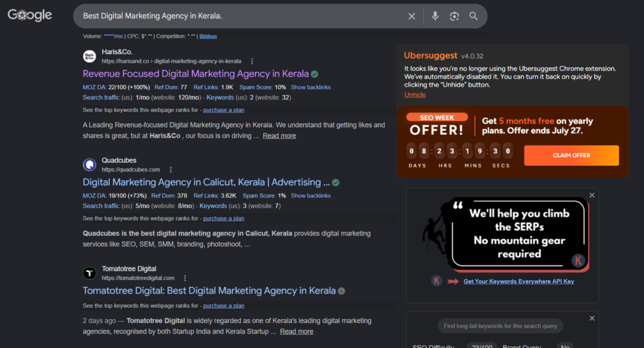Click purchase a plan under Quadcubes
The width and height of the screenshot is (644, 348).
click(224, 219)
